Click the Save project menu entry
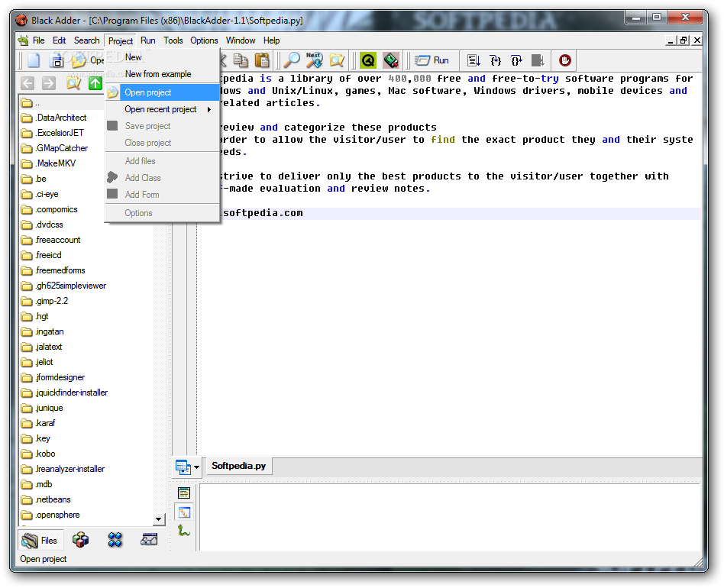 coord(163,126)
